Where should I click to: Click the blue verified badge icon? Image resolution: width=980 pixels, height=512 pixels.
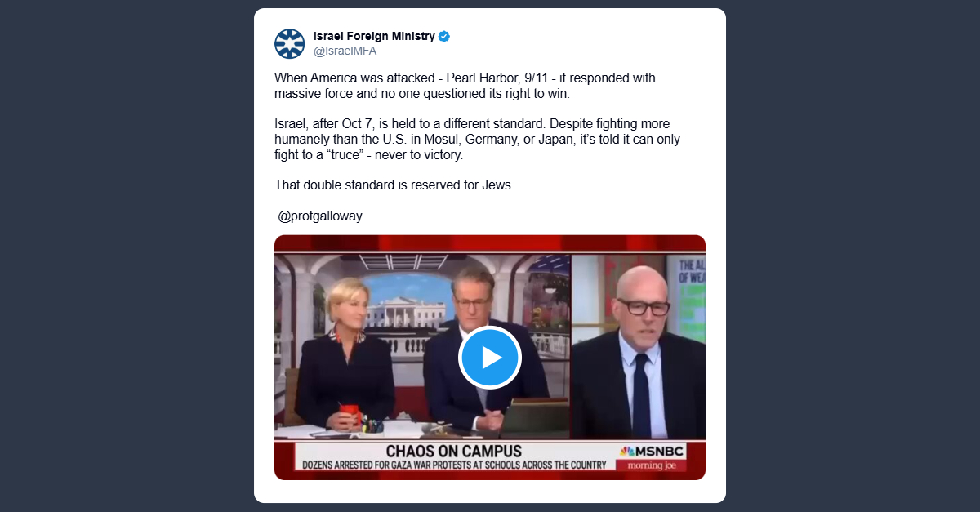445,37
